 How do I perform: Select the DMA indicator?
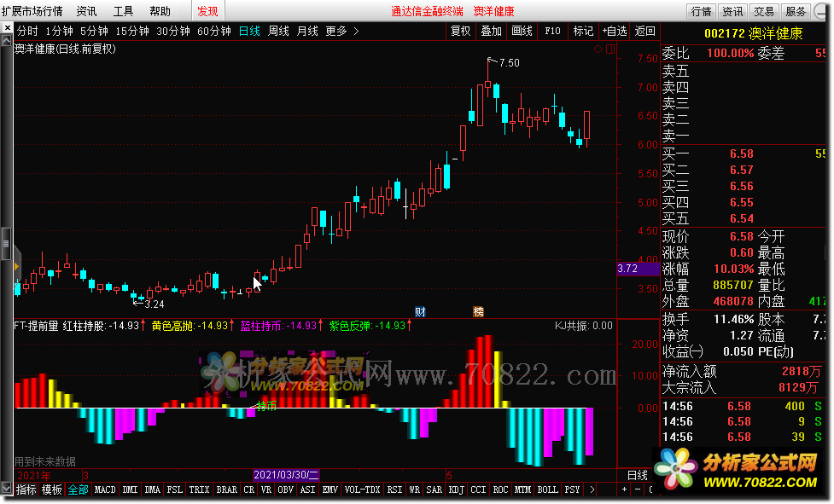coord(153,490)
